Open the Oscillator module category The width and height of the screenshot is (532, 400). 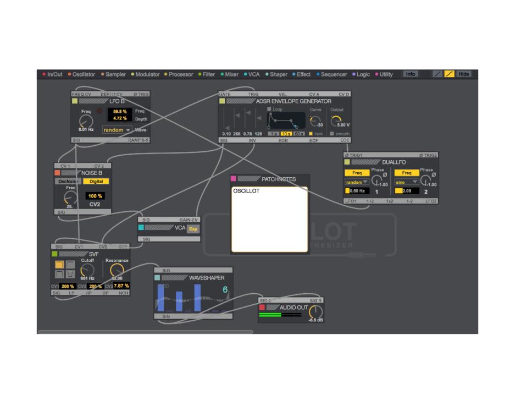click(81, 74)
